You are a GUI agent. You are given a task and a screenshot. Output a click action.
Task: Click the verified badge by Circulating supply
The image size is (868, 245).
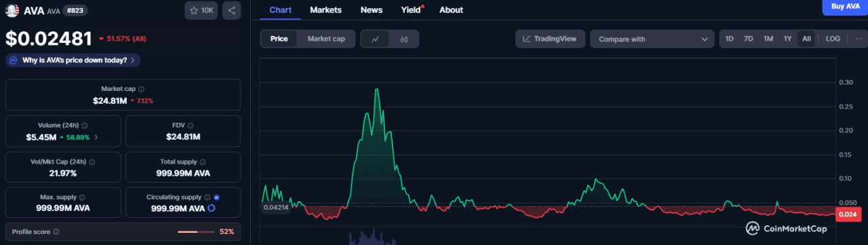coord(216,197)
